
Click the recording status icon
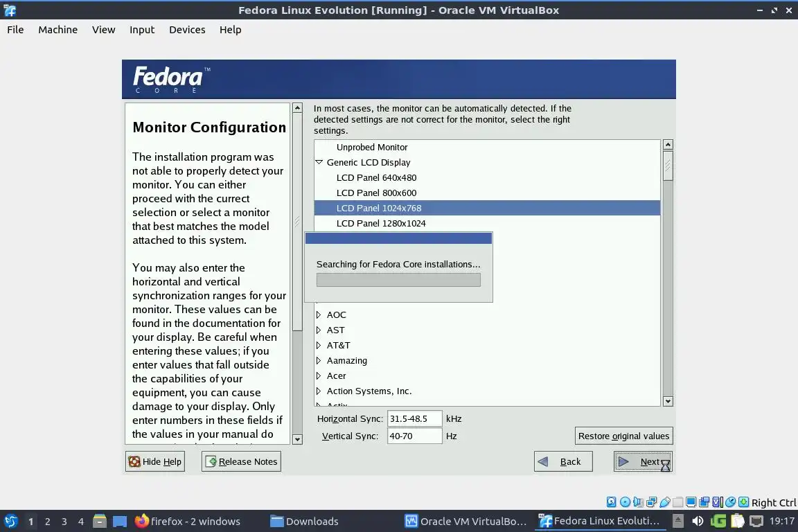[x=704, y=502]
